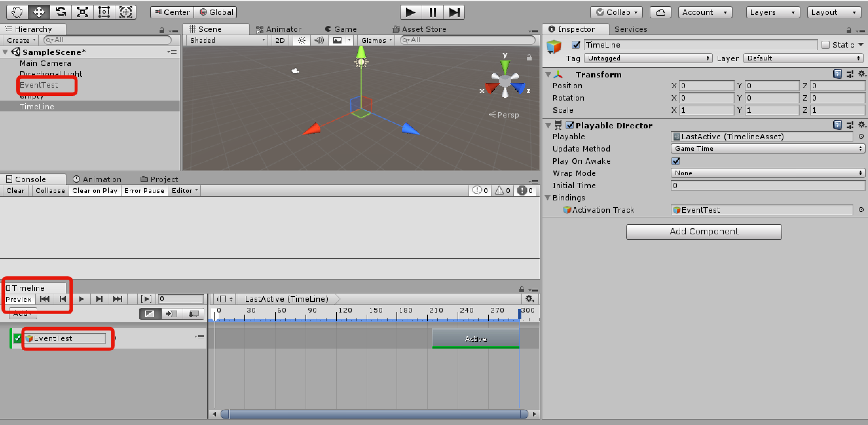Toggle scene lighting in the Scene view

301,40
